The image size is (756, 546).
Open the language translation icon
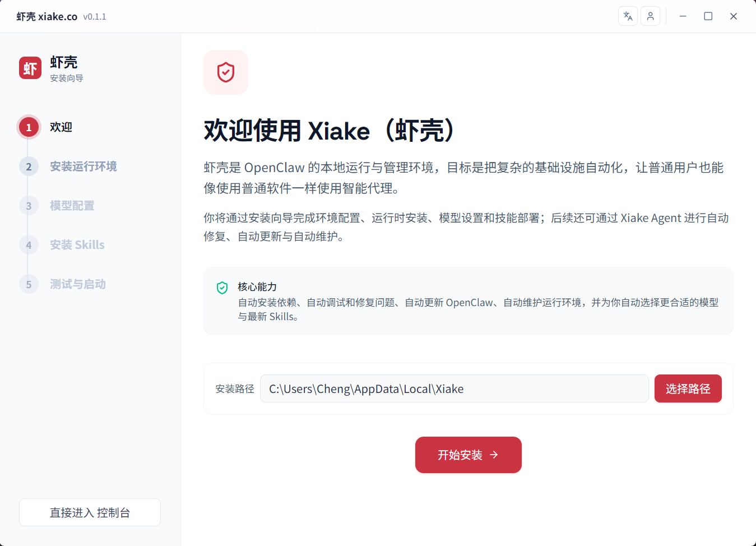pos(628,16)
